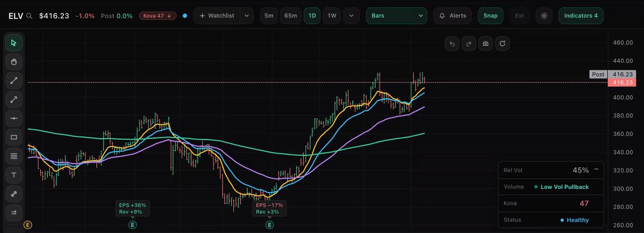Select the horizontal lines levels tool
This screenshot has height=233, width=644.
[x=14, y=156]
